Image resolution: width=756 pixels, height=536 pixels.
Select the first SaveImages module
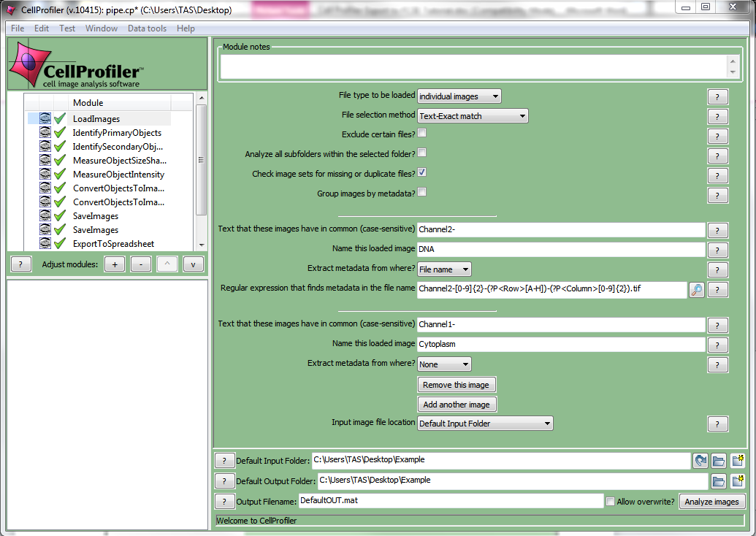click(x=96, y=216)
